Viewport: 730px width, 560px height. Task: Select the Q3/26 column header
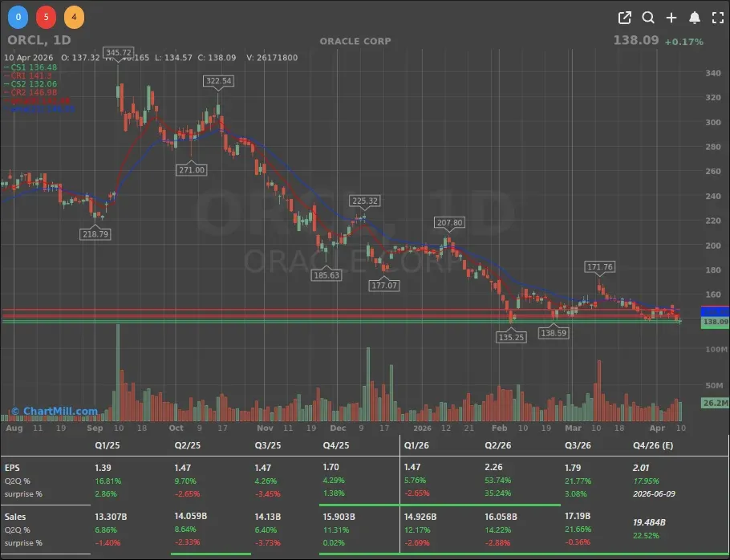(578, 445)
